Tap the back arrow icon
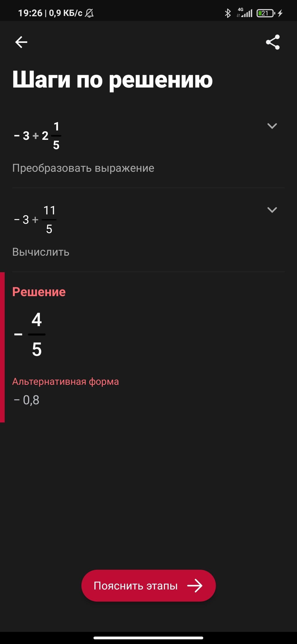 pyautogui.click(x=21, y=42)
